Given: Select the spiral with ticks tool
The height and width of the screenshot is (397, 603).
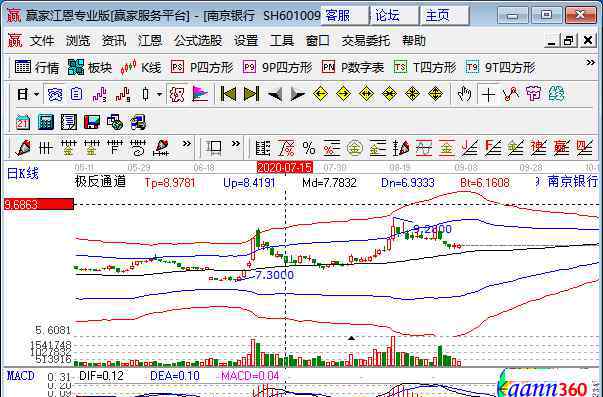Looking at the screenshot, I should 138,148.
